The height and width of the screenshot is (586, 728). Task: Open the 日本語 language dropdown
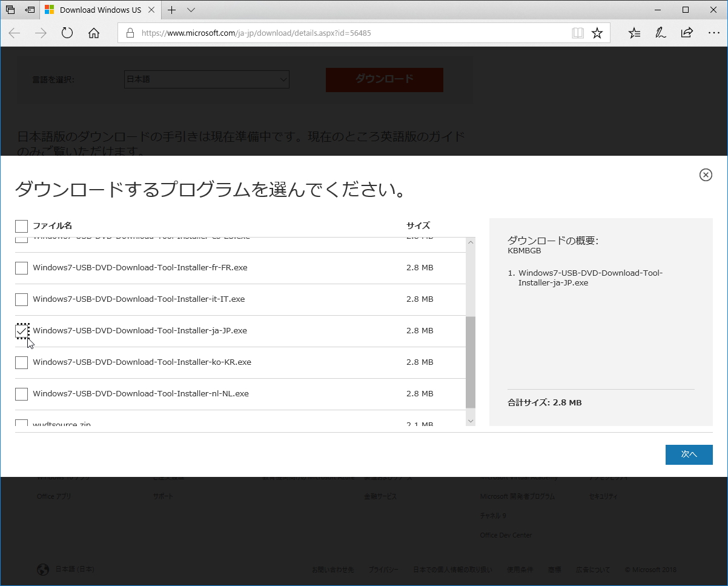click(206, 79)
